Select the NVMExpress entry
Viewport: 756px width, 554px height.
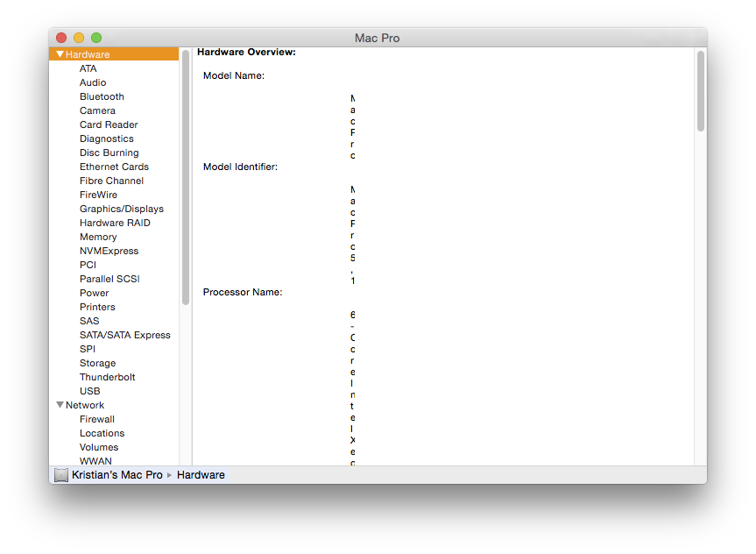coord(109,251)
